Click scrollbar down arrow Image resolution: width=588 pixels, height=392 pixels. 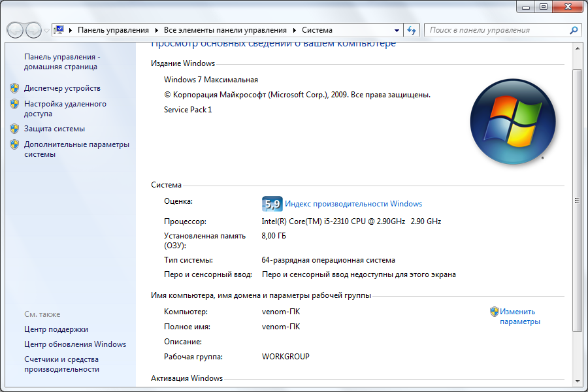[x=577, y=382]
